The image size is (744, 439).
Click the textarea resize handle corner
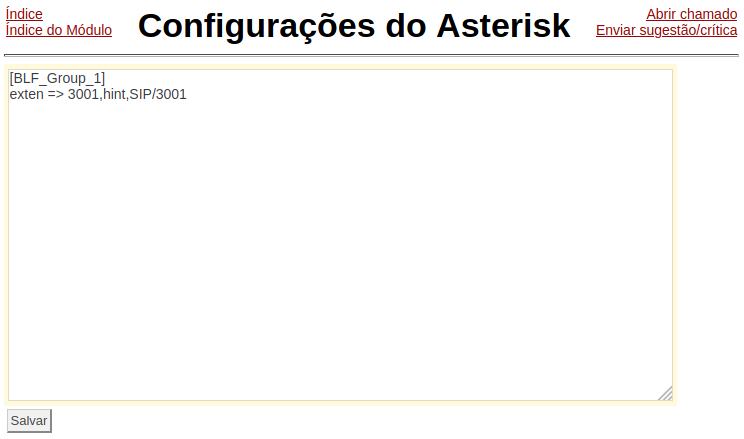(666, 393)
